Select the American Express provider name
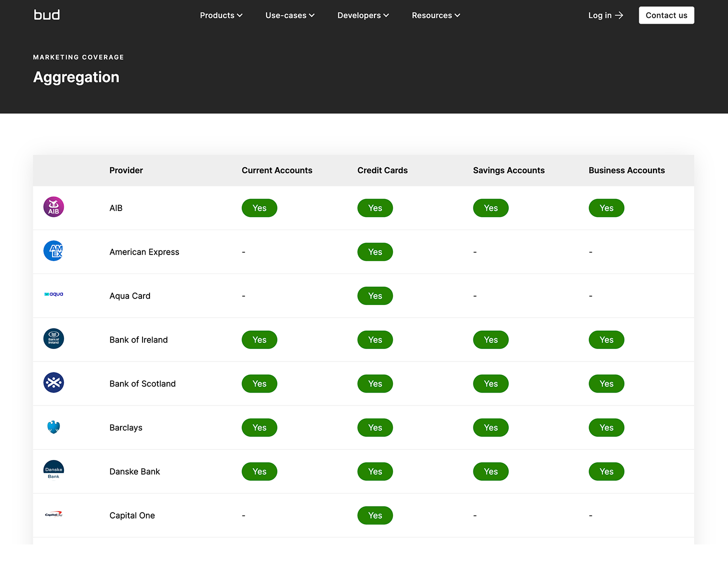The height and width of the screenshot is (572, 728). pyautogui.click(x=144, y=252)
